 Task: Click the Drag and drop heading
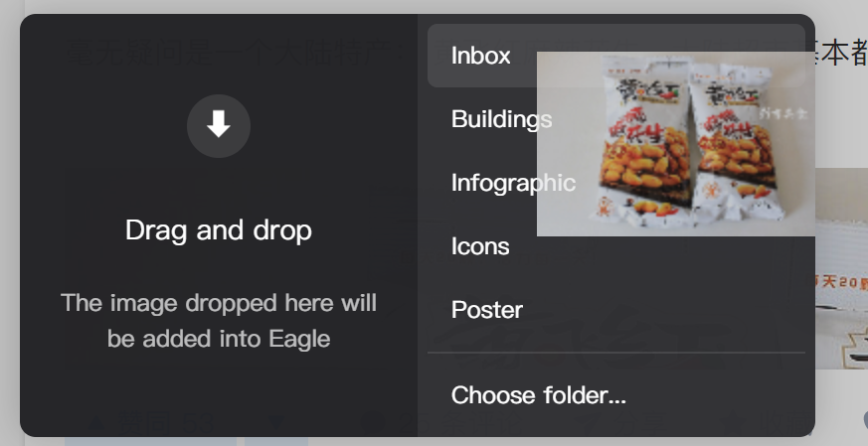219,230
